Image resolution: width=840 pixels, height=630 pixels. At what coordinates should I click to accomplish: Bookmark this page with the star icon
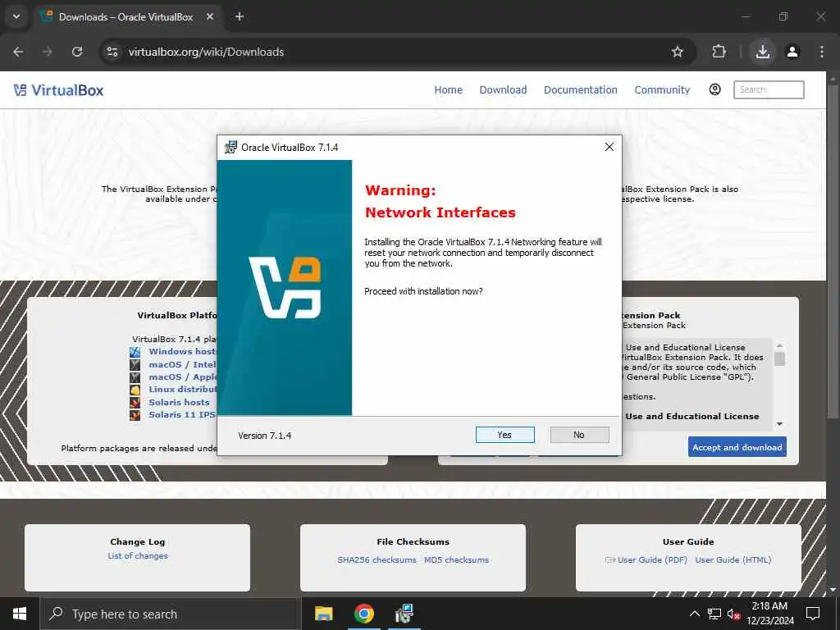tap(677, 52)
